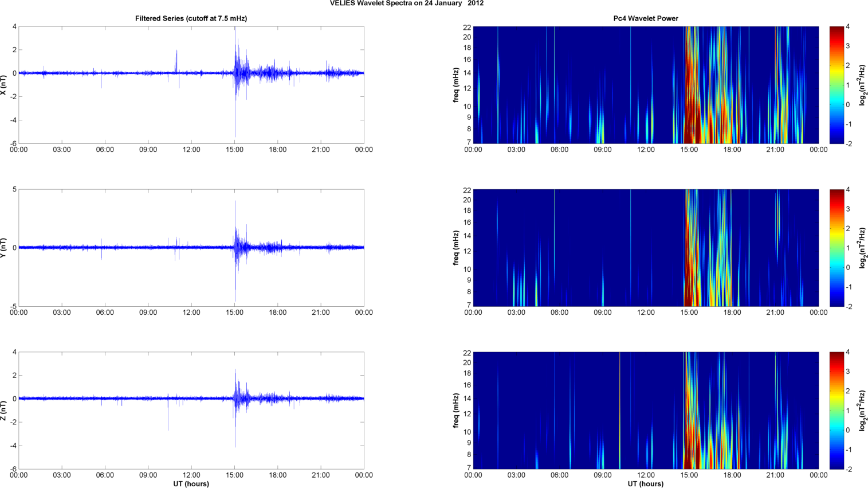Screen dimensions: 868x488
Task: Click the colorbar beside the bottom spectrogram
Action: [836, 411]
